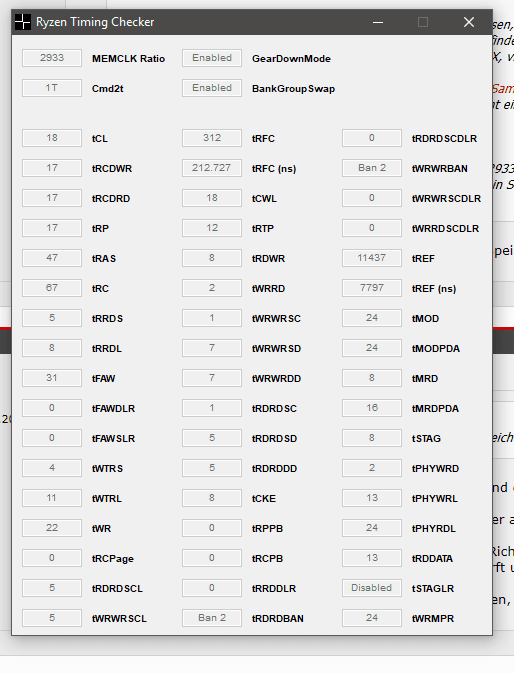Click the tMRD value field
This screenshot has height=673, width=514.
(x=372, y=378)
